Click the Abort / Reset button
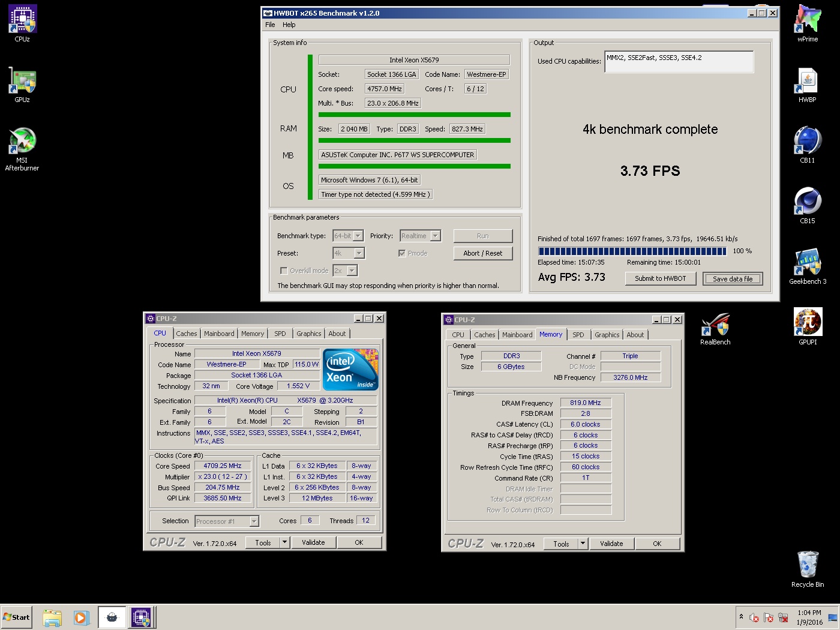Image resolution: width=840 pixels, height=630 pixels. pyautogui.click(x=483, y=253)
